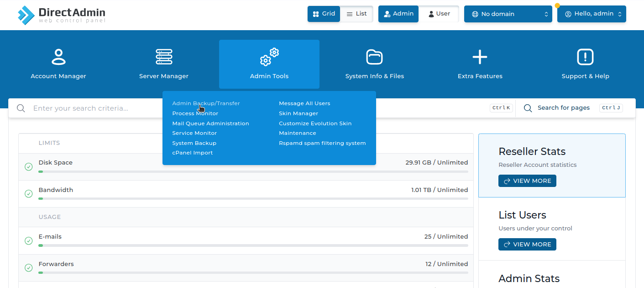Open Maintenance menu entry
Screen dimensions: 644x288
coord(297,133)
